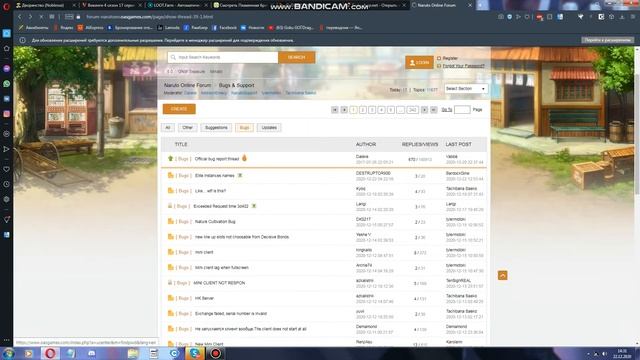The height and width of the screenshot is (360, 640).
Task: Click the orange LOGIN button
Action: tap(419, 62)
